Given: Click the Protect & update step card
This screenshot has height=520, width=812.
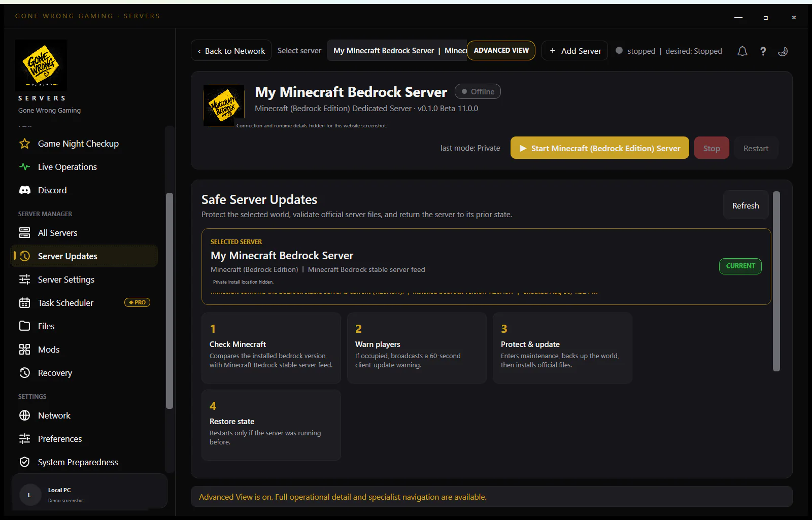Looking at the screenshot, I should 562,348.
